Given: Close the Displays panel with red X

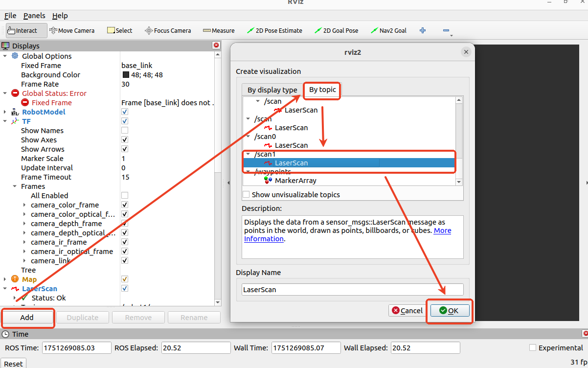Looking at the screenshot, I should (216, 46).
